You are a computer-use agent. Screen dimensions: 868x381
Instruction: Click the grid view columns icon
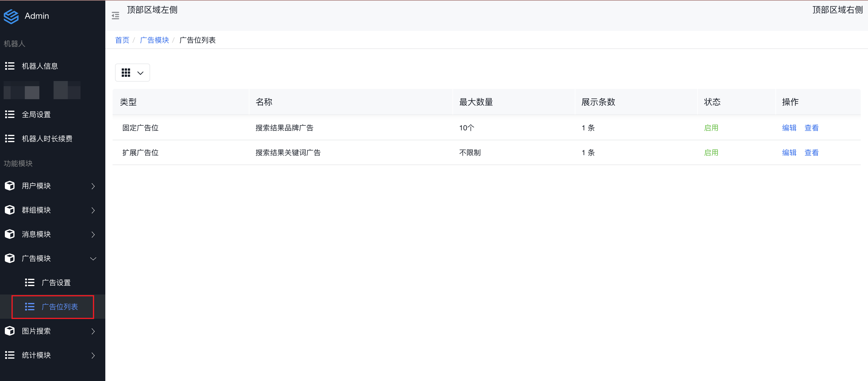[x=126, y=73]
